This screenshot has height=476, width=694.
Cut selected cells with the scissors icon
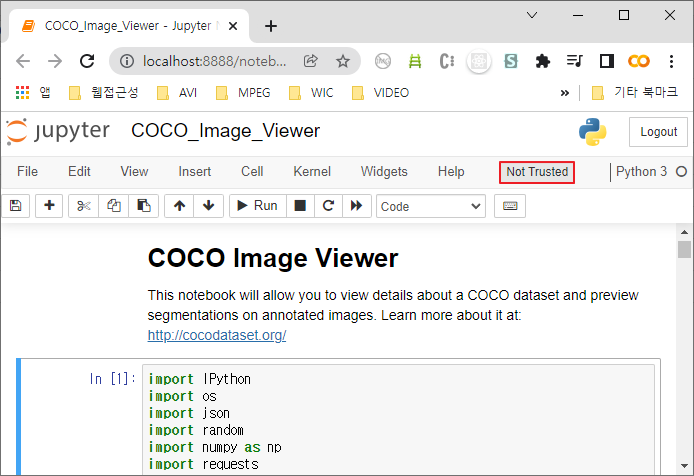(84, 206)
